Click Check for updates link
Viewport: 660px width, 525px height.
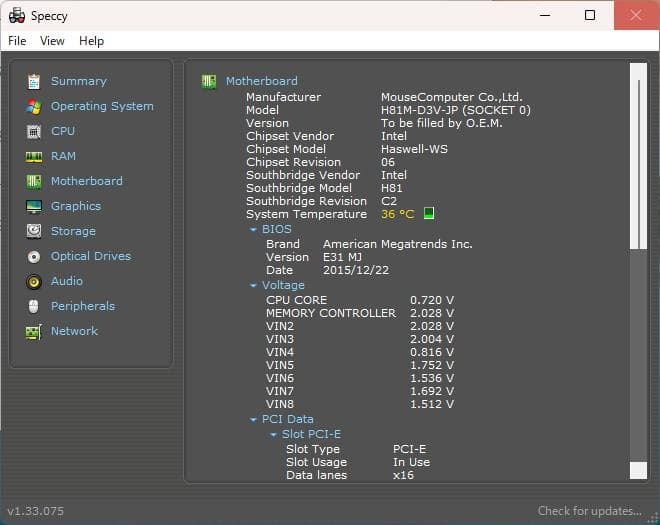590,511
